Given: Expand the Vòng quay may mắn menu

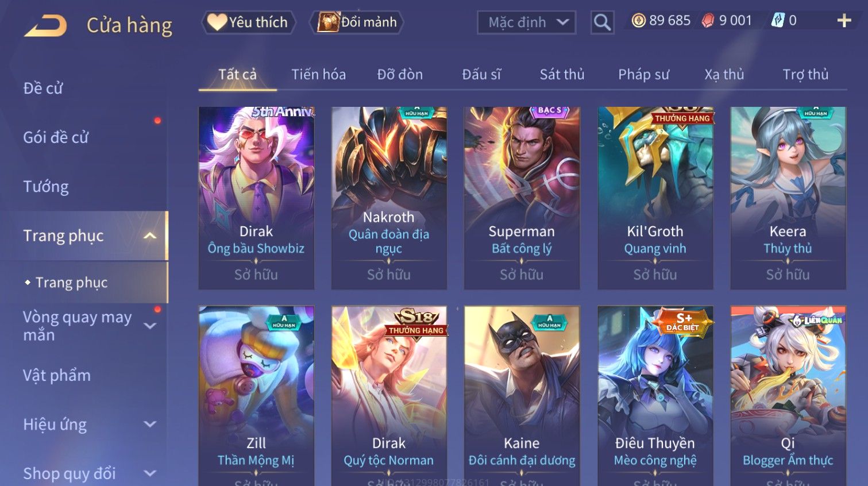Looking at the screenshot, I should 150,326.
